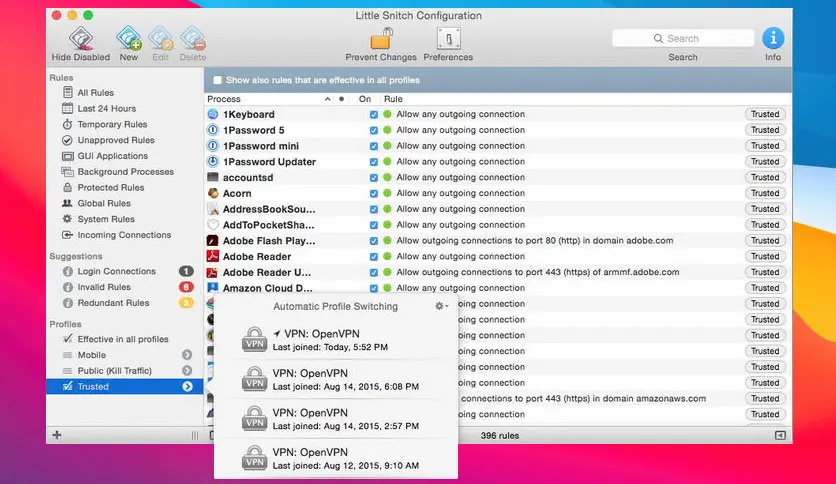836x484 pixels.
Task: Toggle the inspector pane button at bottom right
Action: (x=780, y=435)
